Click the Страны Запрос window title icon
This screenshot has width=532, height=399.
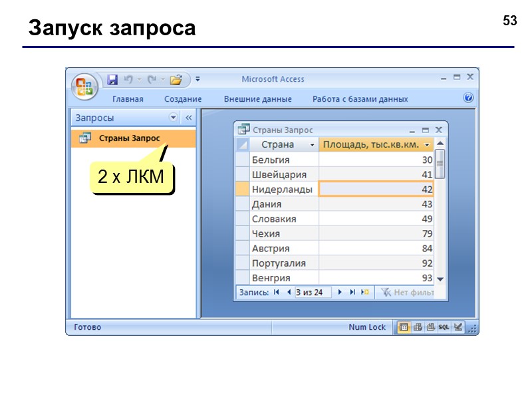243,129
